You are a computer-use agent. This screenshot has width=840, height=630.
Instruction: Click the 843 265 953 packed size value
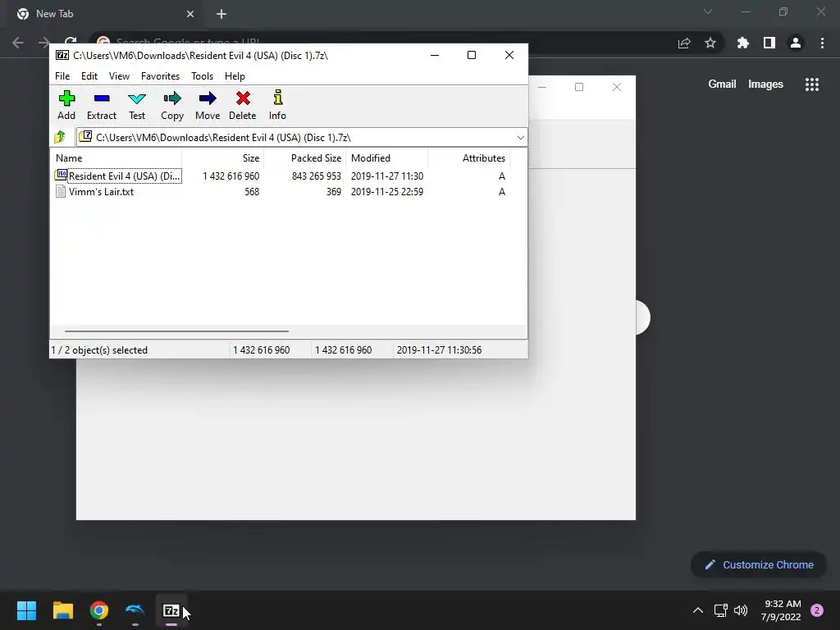point(316,176)
